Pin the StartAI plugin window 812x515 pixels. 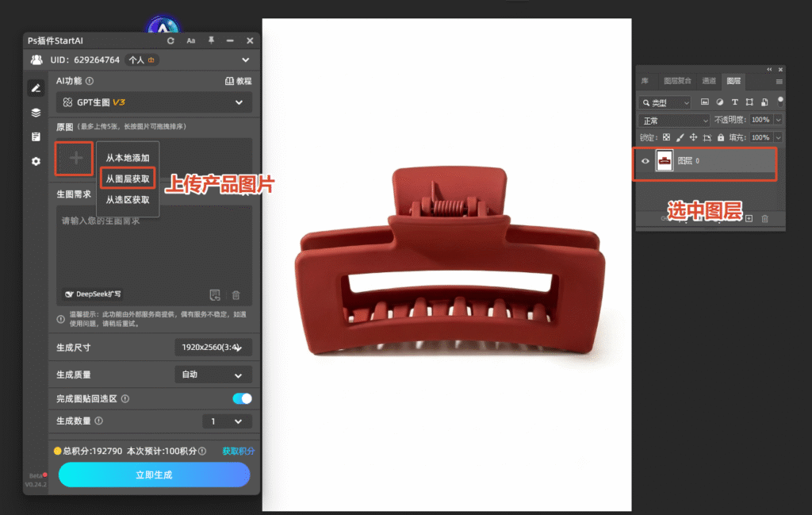211,40
